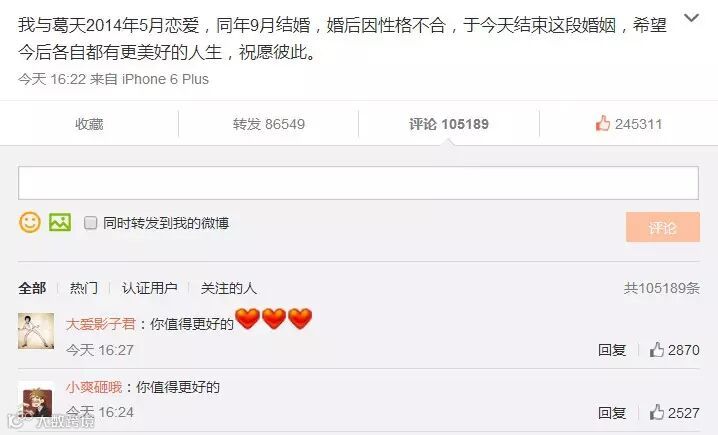Image resolution: width=718 pixels, height=435 pixels.
Task: Open the post options chevron menu
Action: click(691, 18)
